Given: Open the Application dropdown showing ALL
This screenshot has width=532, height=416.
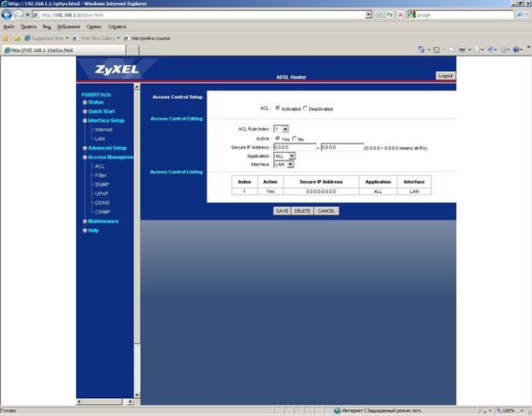Looking at the screenshot, I should 284,156.
